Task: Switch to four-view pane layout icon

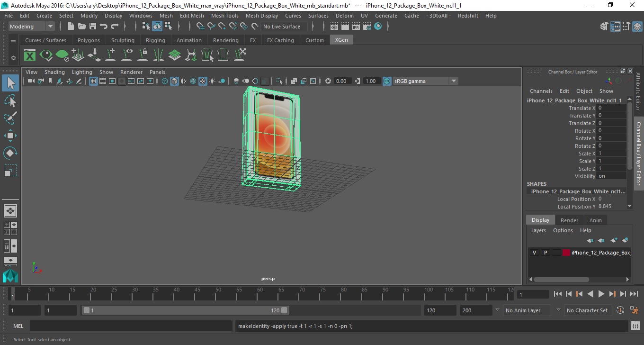Action: 10,228
